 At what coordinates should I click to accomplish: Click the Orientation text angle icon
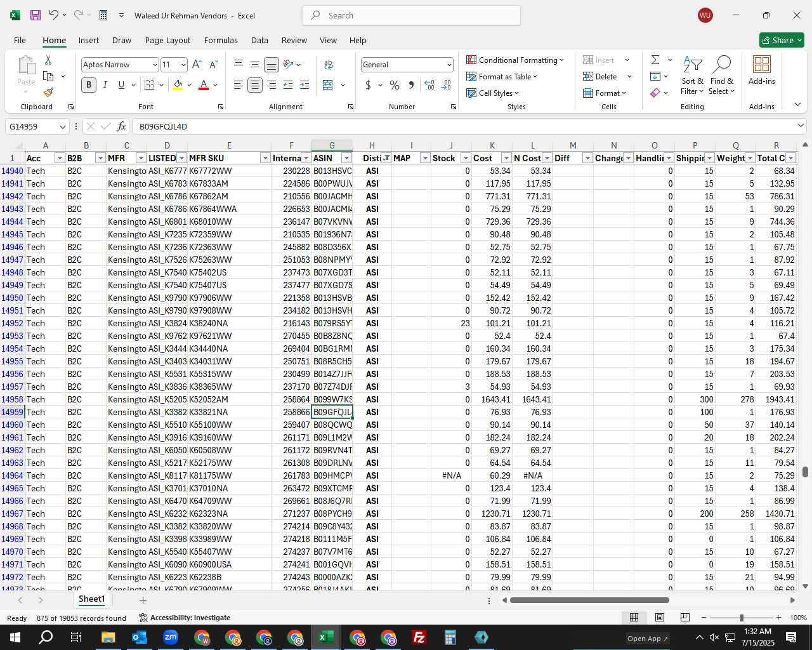point(289,64)
